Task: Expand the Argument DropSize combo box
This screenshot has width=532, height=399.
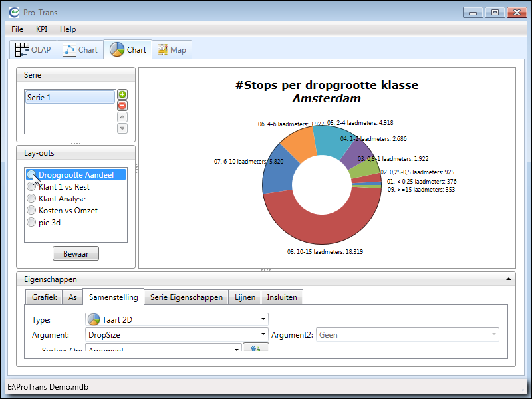Action: click(x=177, y=335)
